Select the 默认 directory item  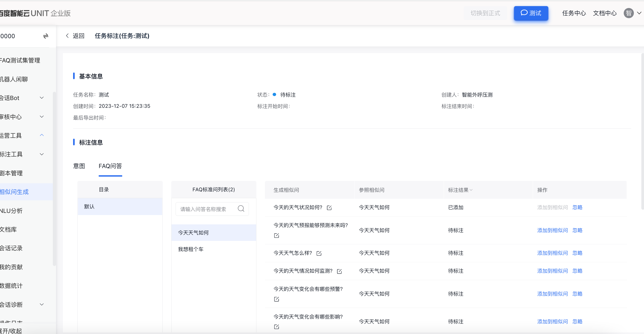(x=120, y=206)
